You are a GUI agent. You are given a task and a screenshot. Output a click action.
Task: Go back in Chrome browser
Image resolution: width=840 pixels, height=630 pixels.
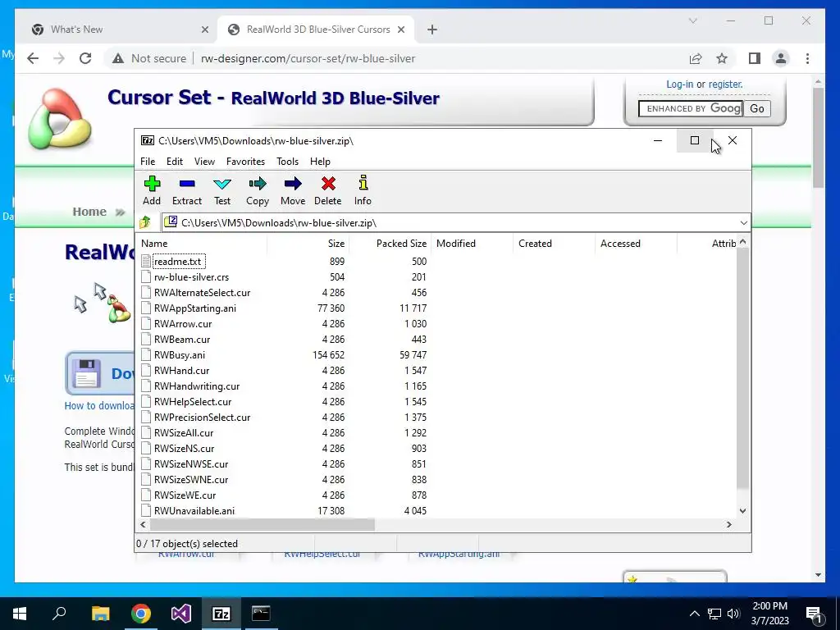click(33, 58)
